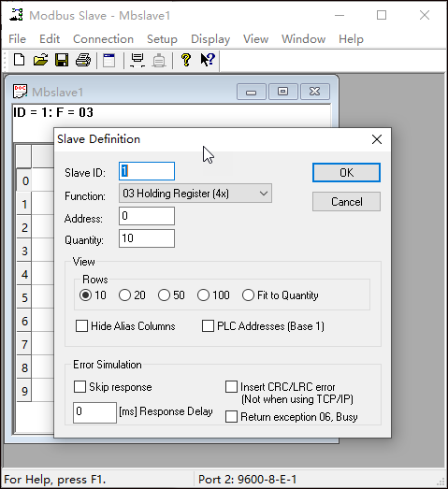This screenshot has width=448, height=489.
Task: Click the Modbus Slave app icon in the title bar
Action: (x=16, y=15)
